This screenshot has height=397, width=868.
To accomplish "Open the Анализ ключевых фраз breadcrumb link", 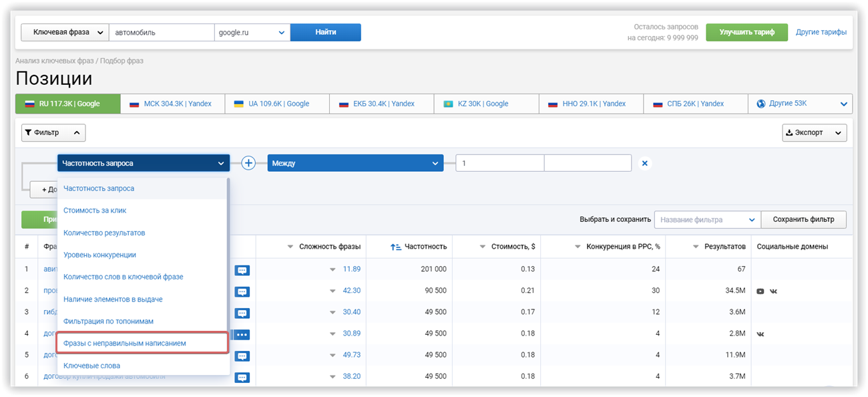I will (x=55, y=61).
